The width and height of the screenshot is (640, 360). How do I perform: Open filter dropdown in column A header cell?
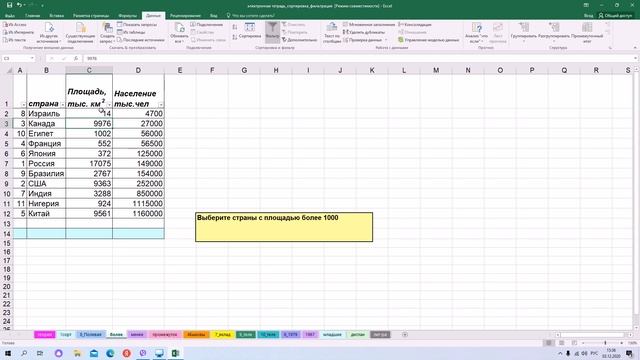click(x=23, y=105)
